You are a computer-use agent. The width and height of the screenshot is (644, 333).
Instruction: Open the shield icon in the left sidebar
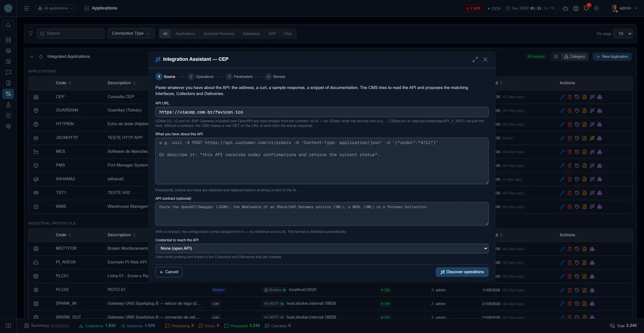click(8, 116)
